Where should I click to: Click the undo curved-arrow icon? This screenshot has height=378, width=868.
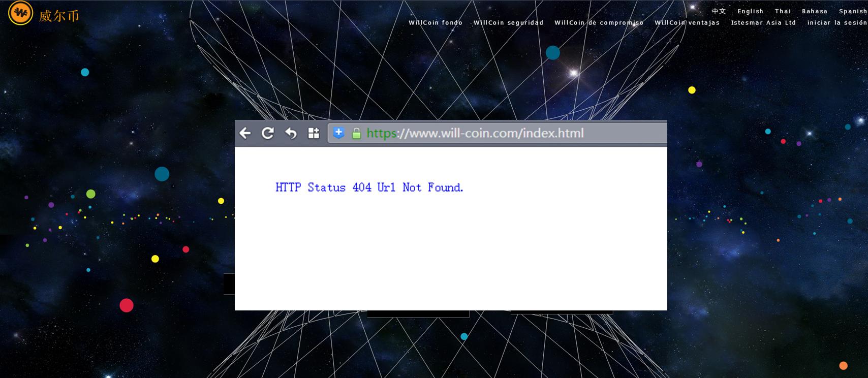pyautogui.click(x=291, y=133)
